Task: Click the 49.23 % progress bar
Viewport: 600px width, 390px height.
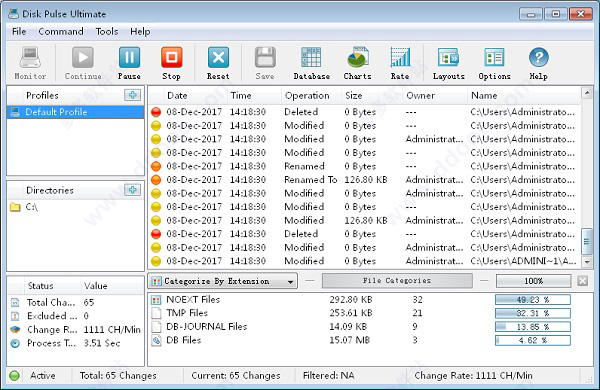Action: (533, 300)
